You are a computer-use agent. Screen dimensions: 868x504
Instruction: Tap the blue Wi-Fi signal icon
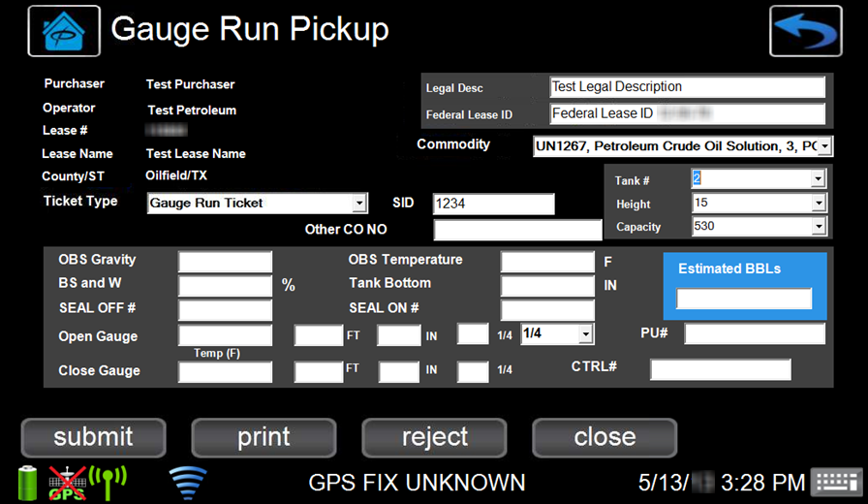(x=188, y=483)
